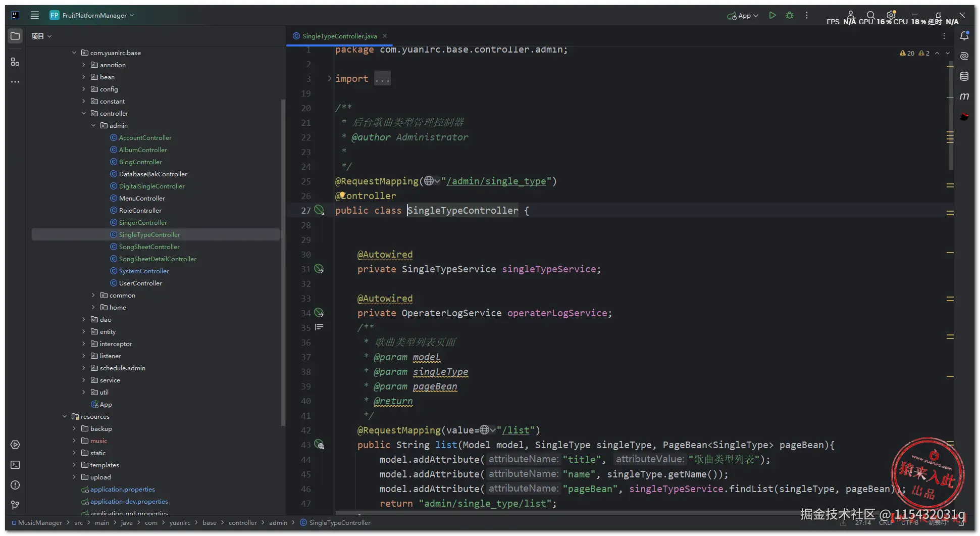Image resolution: width=980 pixels, height=536 pixels.
Task: Expand the folded import block
Action: (x=330, y=78)
